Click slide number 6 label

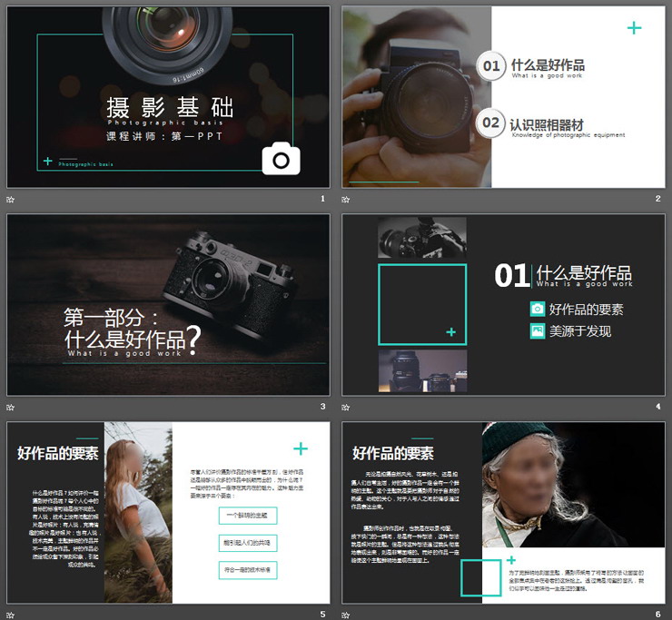(657, 614)
